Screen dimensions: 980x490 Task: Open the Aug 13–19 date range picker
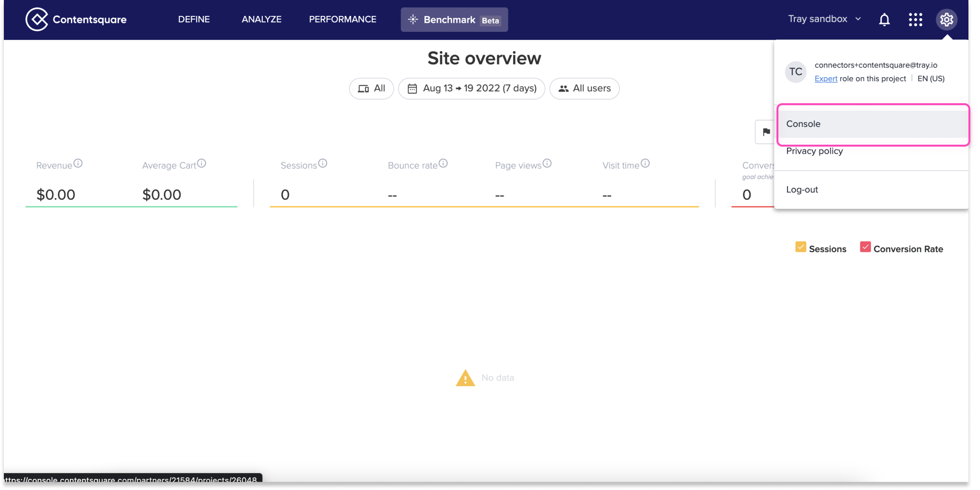pyautogui.click(x=472, y=89)
